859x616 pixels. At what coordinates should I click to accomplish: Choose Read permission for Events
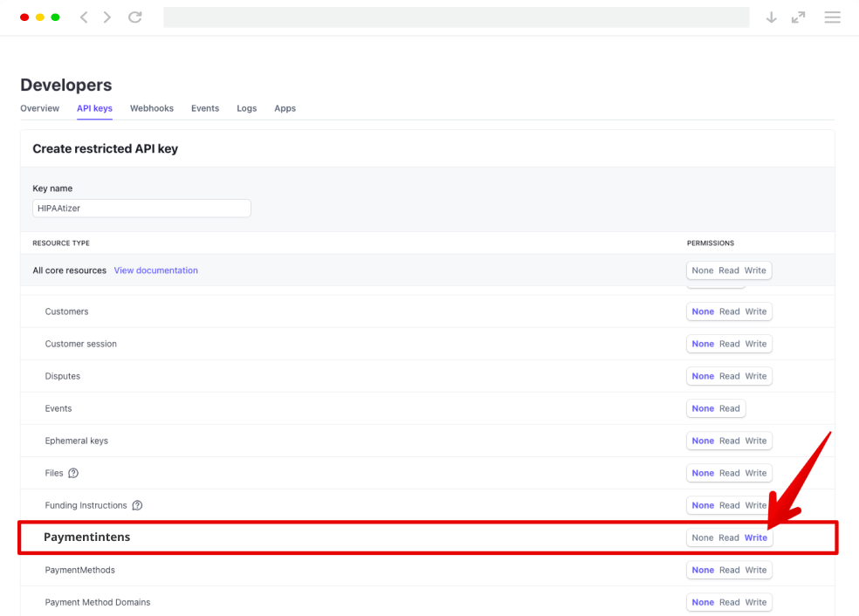pyautogui.click(x=729, y=408)
